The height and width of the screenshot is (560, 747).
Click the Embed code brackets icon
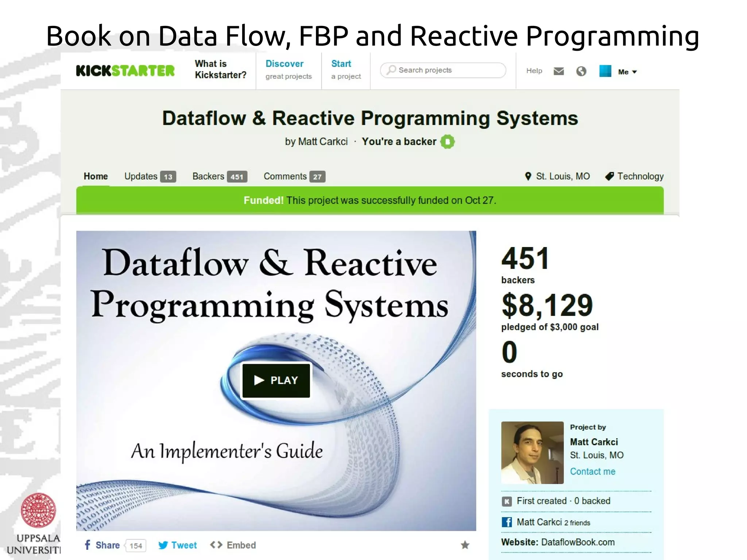216,545
